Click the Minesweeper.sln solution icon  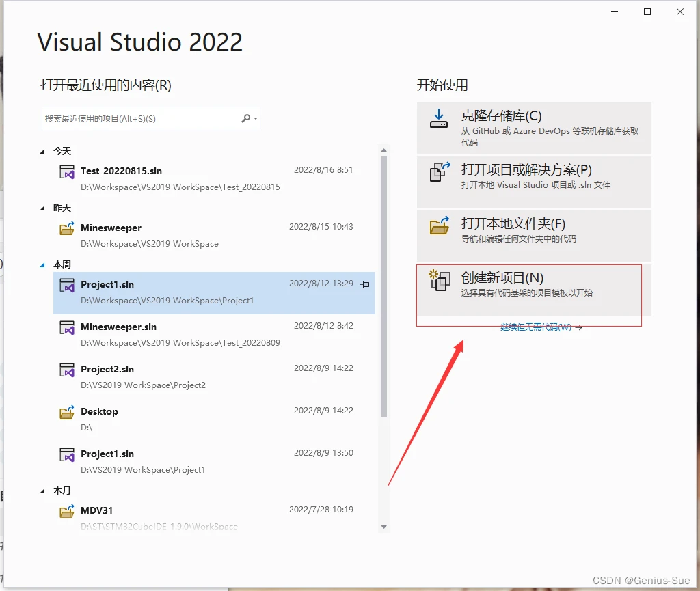pyautogui.click(x=67, y=327)
